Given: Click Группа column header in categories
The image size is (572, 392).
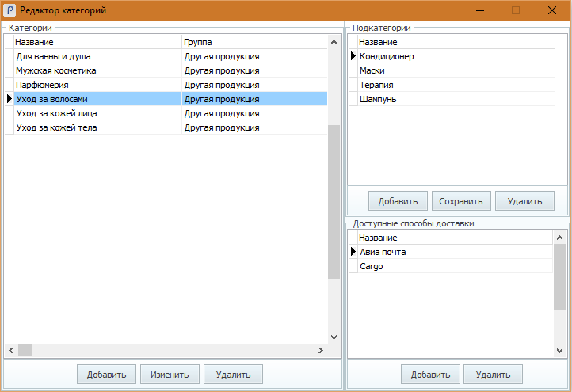Looking at the screenshot, I should 254,42.
